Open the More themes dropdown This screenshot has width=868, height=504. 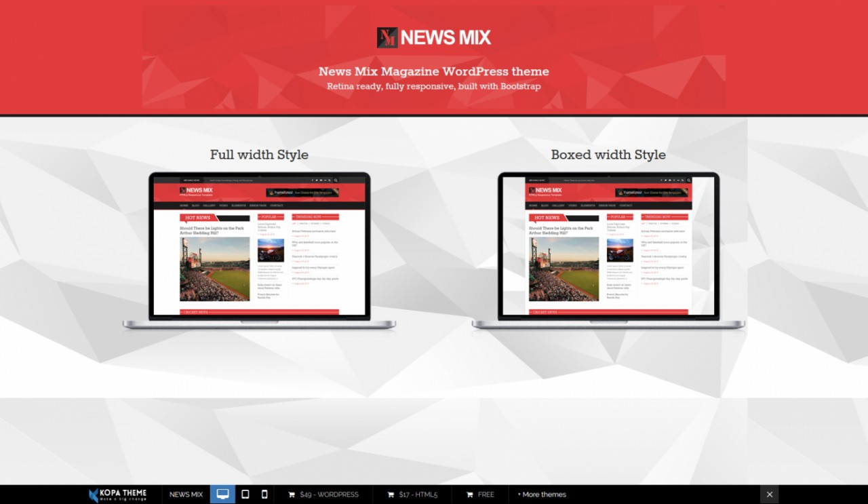point(542,495)
